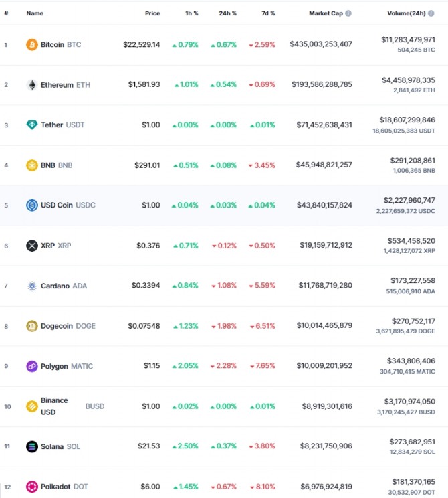Click Bitcoin's market cap value
Image resolution: width=448 pixels, height=498 pixels.
coord(321,44)
